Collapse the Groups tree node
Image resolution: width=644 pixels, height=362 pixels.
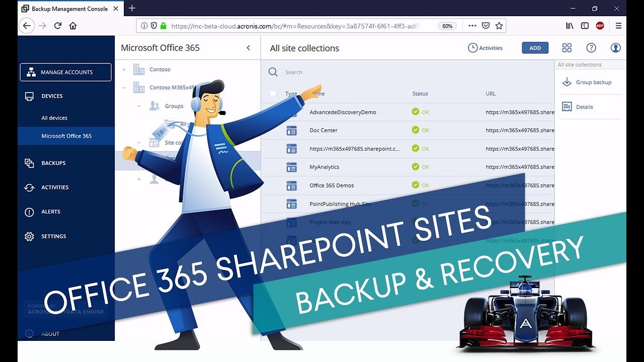click(x=139, y=106)
